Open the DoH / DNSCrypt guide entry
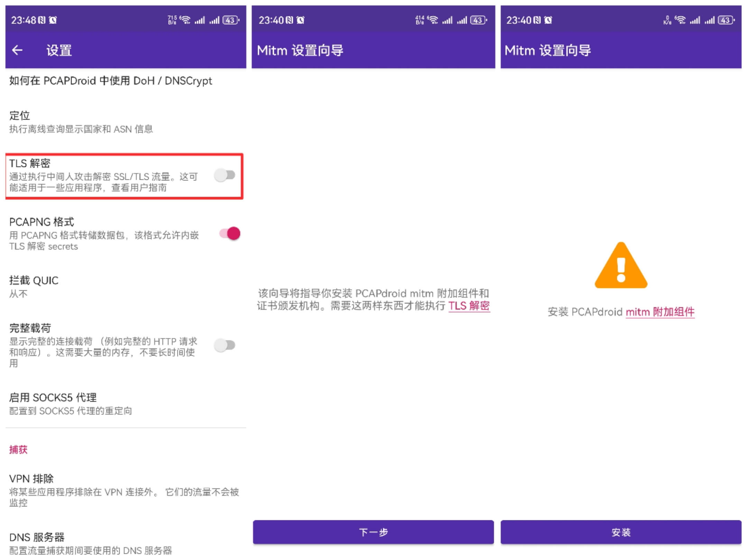747x560 pixels. pyautogui.click(x=111, y=81)
